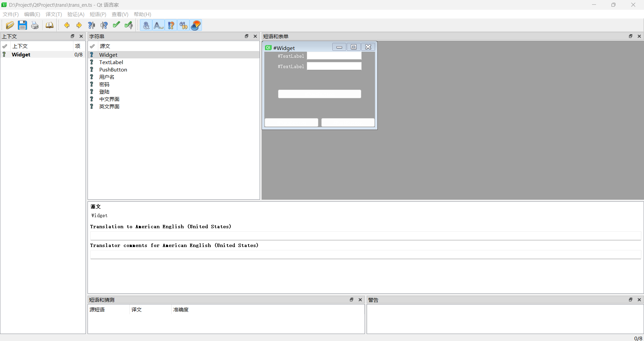The image size is (644, 341).
Task: Minimize the #Widget preview subwindow
Action: click(339, 47)
